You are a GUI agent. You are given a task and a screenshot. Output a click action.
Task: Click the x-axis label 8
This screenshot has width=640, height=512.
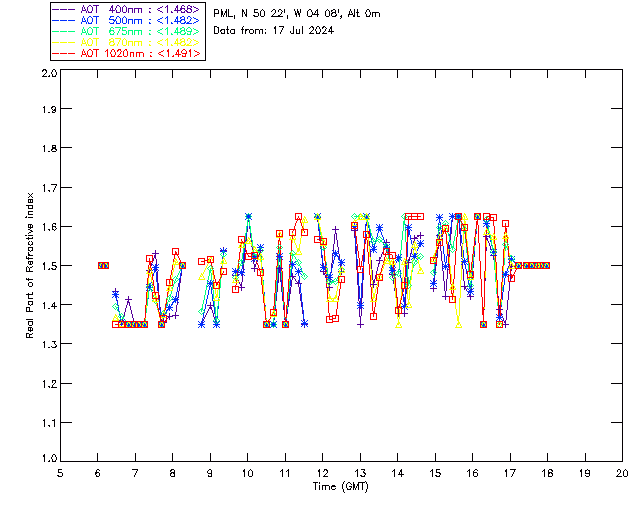[173, 473]
